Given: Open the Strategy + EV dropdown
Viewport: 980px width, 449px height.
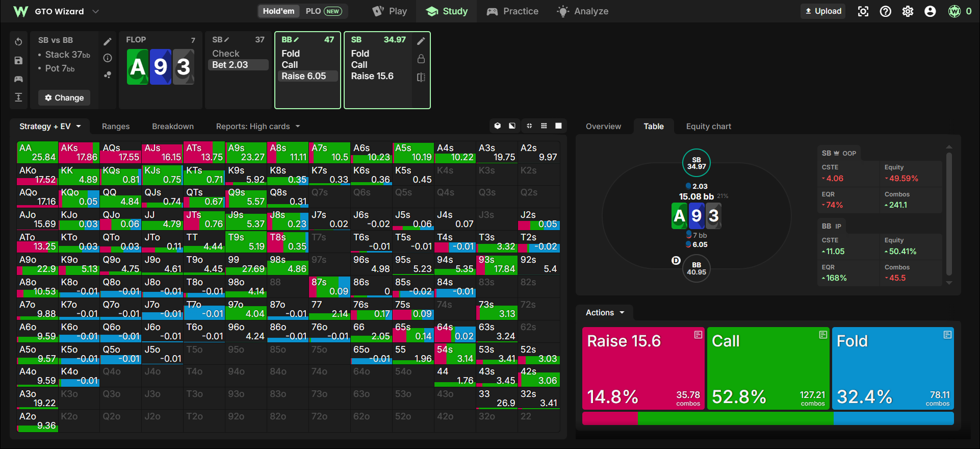Looking at the screenshot, I should 50,127.
